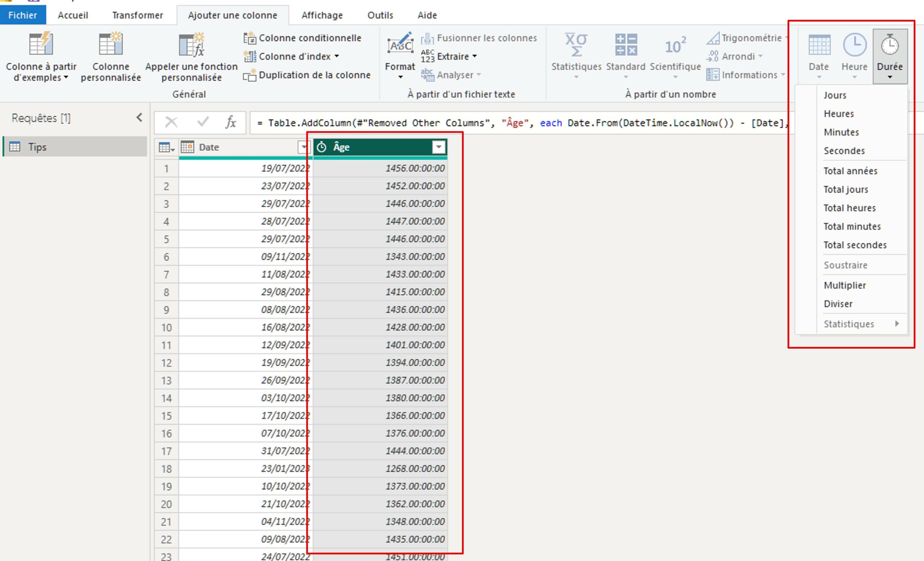Image resolution: width=924 pixels, height=561 pixels.
Task: Click Appeler une fonction personnalisée icon
Action: [x=191, y=45]
